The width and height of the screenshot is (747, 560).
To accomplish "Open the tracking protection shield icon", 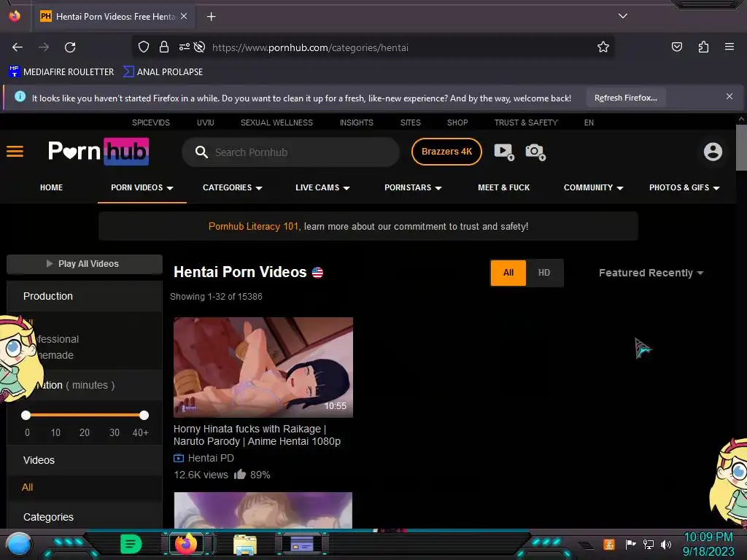I will click(x=144, y=47).
